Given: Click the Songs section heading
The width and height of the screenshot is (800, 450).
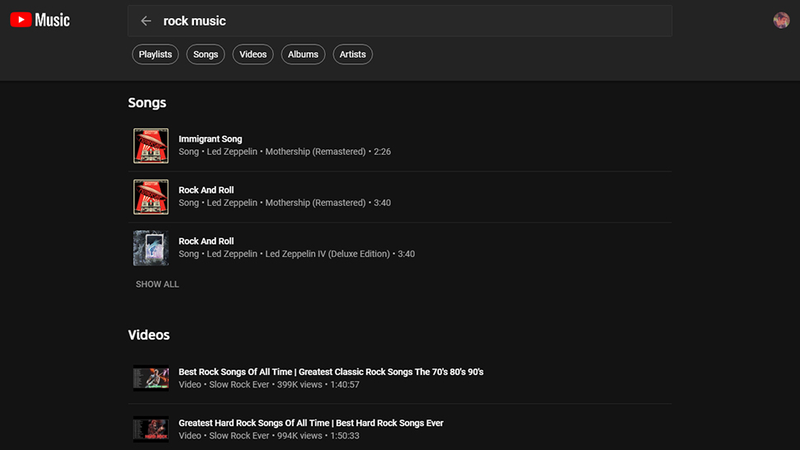Looking at the screenshot, I should [147, 103].
